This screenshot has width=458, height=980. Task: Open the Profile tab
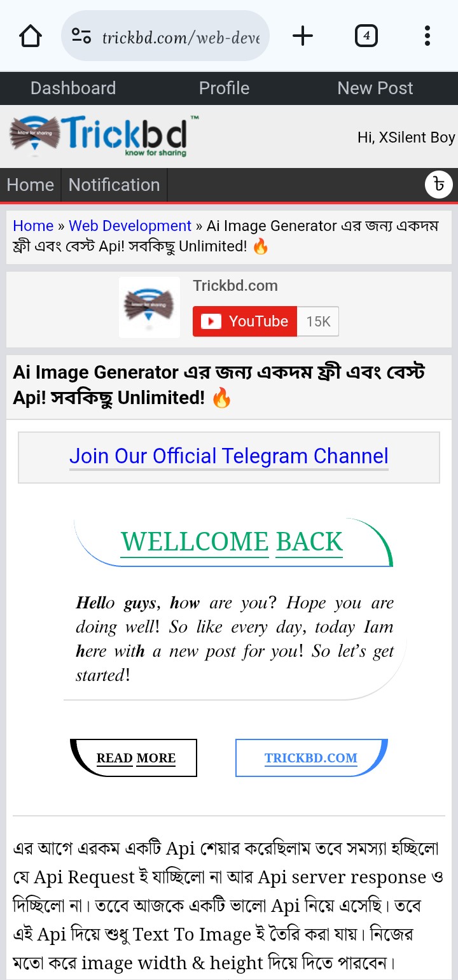pyautogui.click(x=224, y=88)
